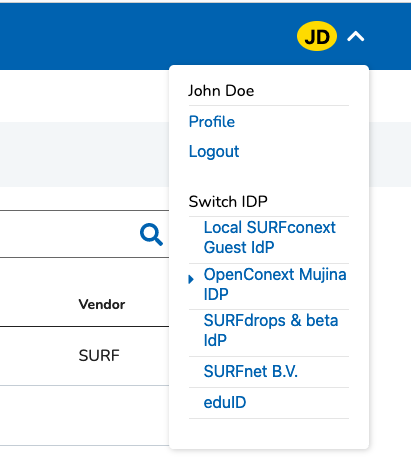Click blank space below eduID in the menu
Viewport: 411px width, 463px height.
click(x=269, y=433)
